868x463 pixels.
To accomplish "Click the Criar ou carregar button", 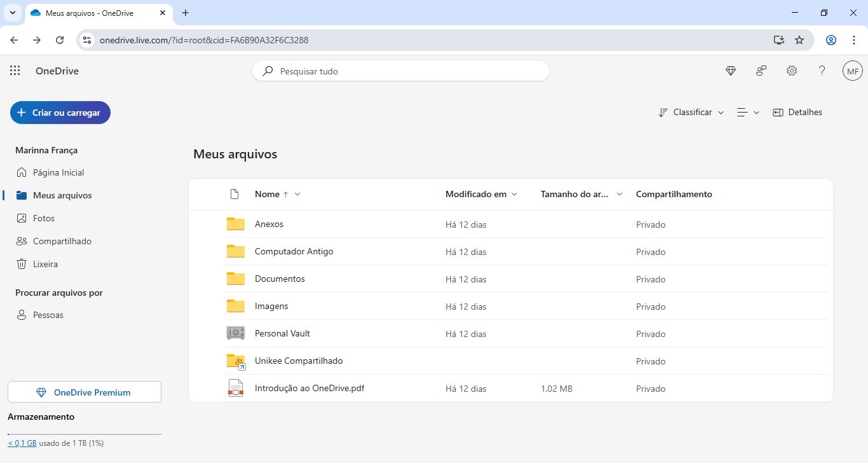I will [x=60, y=113].
